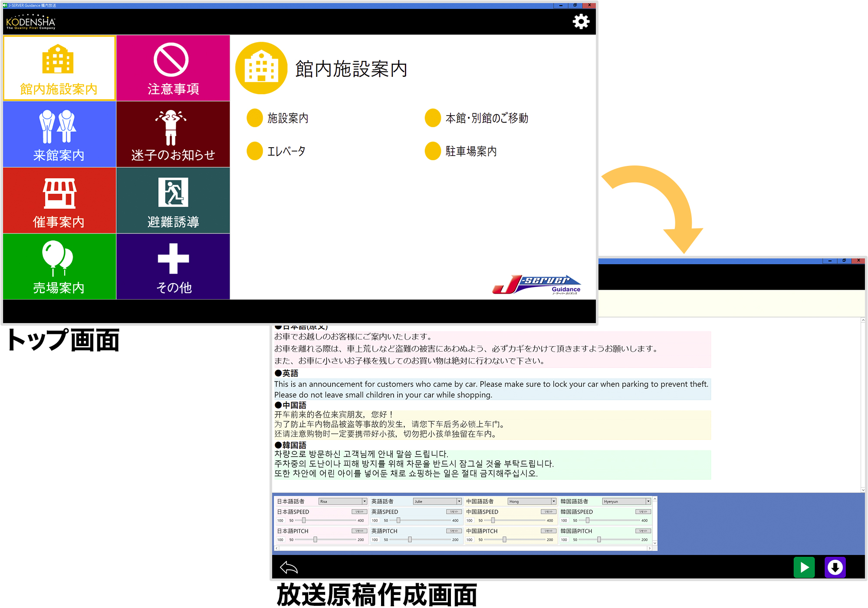Click the English translation text block

(x=492, y=390)
